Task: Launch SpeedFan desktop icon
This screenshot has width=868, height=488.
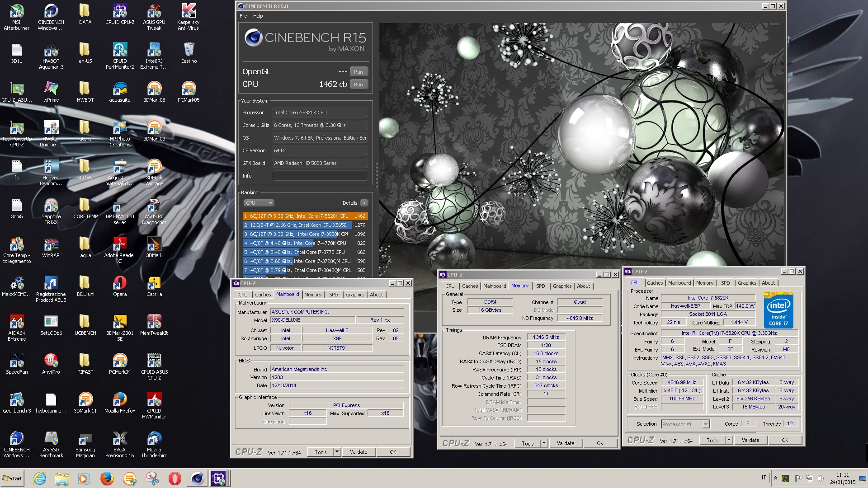Action: coord(17,364)
